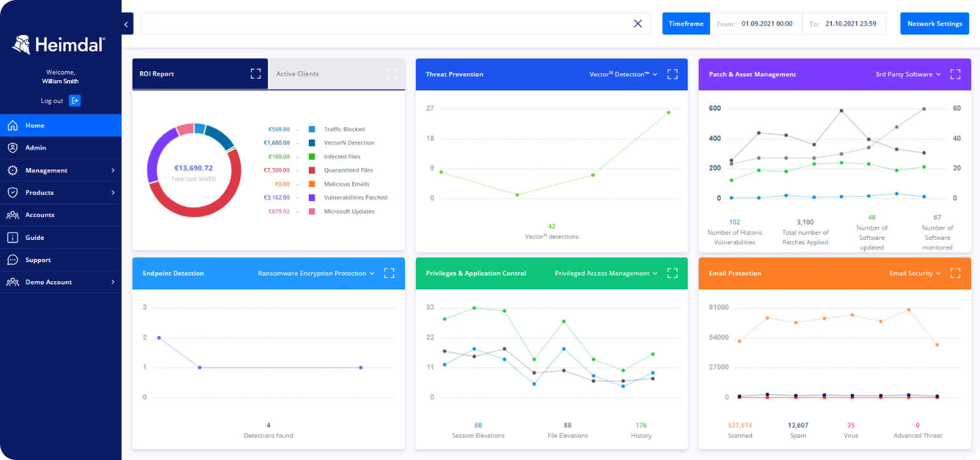Click the Admin user icon
This screenshot has height=460, width=980.
[13, 148]
